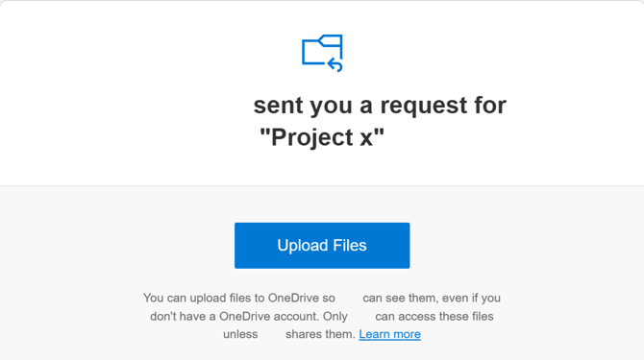This screenshot has width=644, height=360.
Task: Click the "can see them, even if you" text
Action: 432,299
